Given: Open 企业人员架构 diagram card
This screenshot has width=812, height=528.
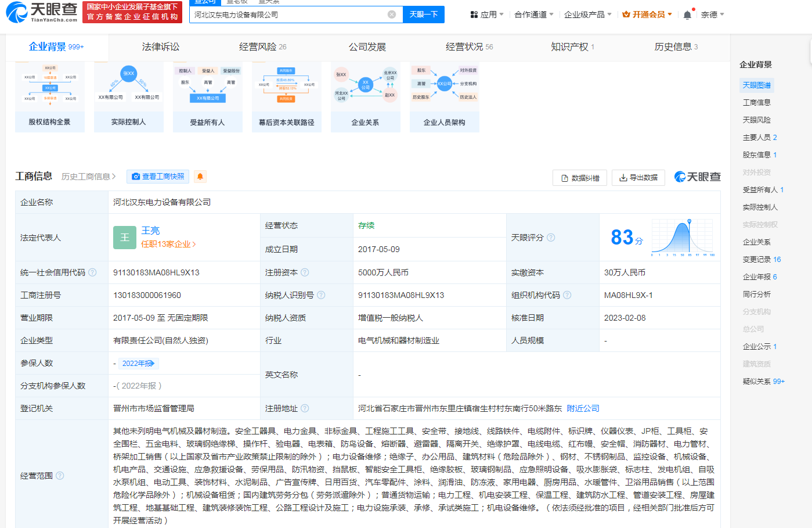Looking at the screenshot, I should (445, 97).
